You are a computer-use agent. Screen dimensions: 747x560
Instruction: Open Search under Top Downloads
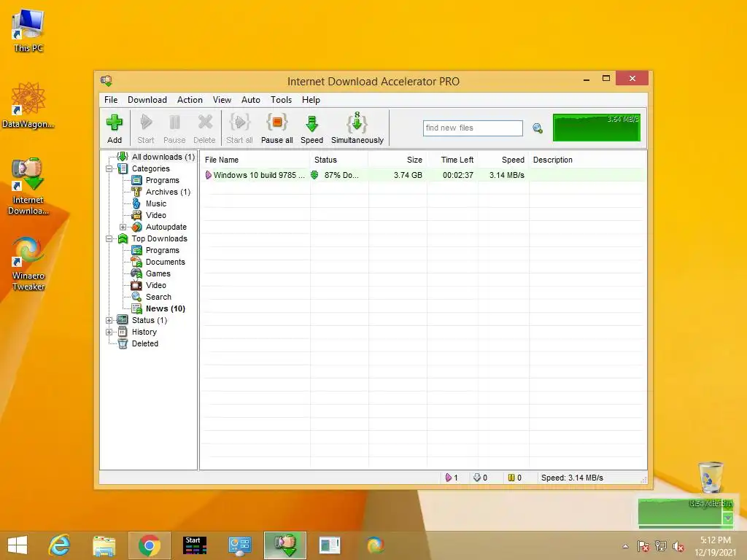158,297
